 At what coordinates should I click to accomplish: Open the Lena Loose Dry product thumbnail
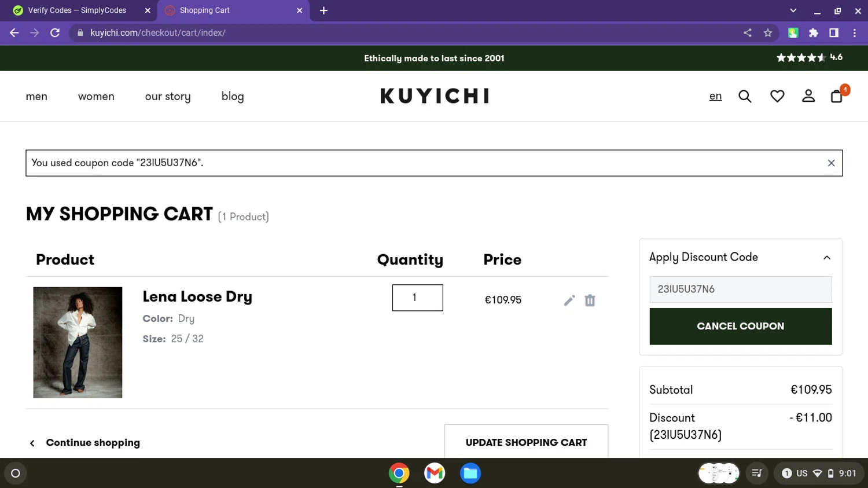click(78, 343)
